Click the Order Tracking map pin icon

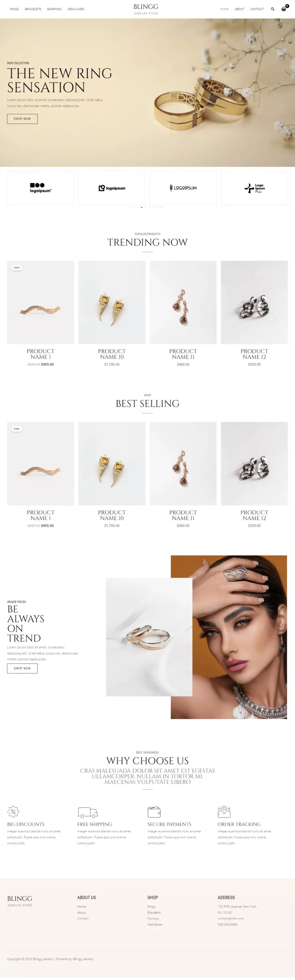click(224, 811)
